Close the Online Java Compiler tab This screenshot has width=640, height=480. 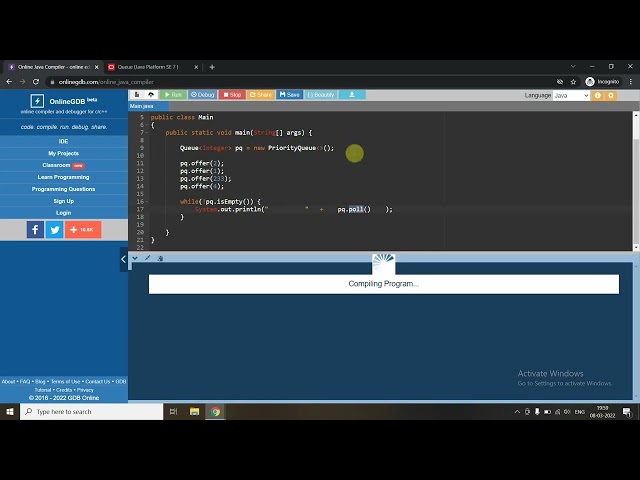tap(97, 67)
